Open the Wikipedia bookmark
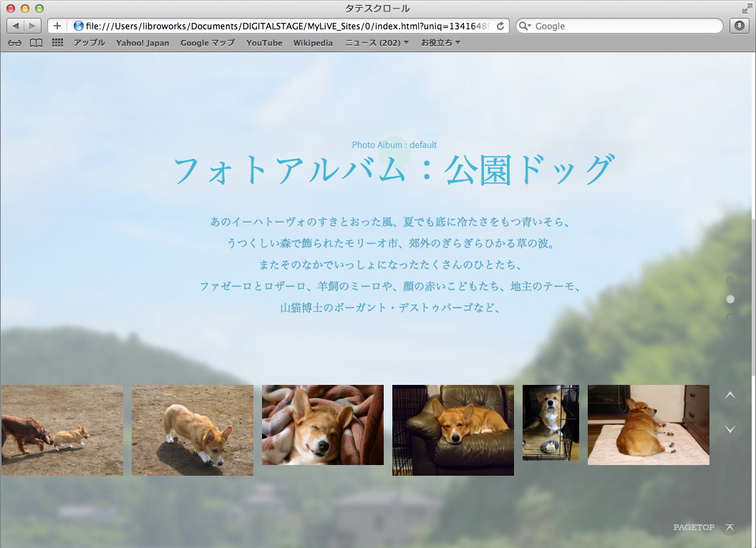The height and width of the screenshot is (548, 756). (313, 43)
